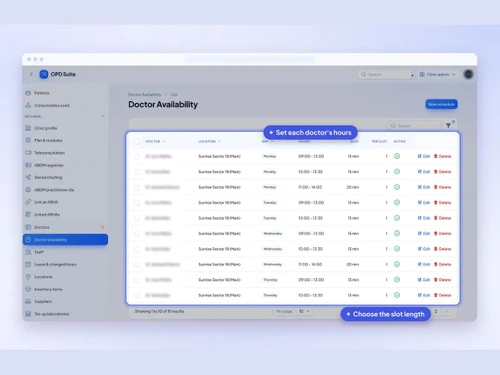Screen dimensions: 500x375
Task: Click the back arrow beside OPD Suite
Action: [31, 74]
